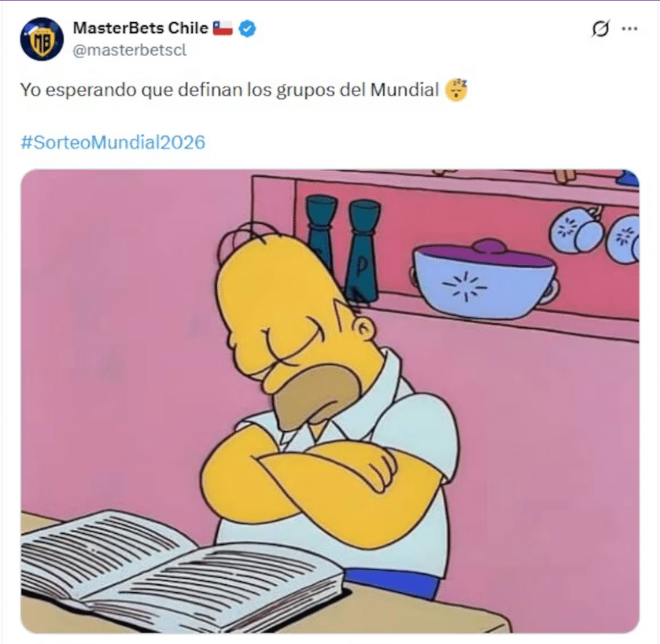Image resolution: width=660 pixels, height=644 pixels.
Task: Open the MasterBets Chile display name link
Action: click(141, 28)
